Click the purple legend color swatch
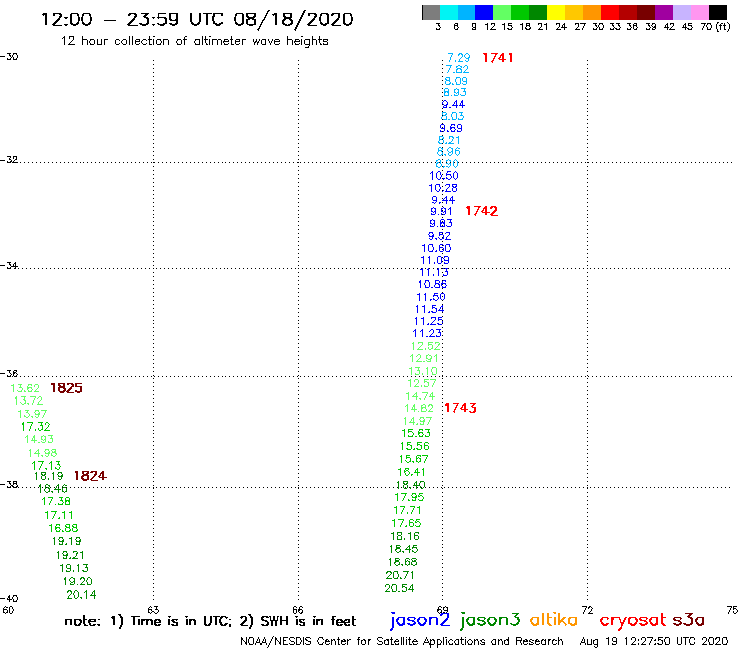This screenshot has height=650, width=740. (664, 12)
